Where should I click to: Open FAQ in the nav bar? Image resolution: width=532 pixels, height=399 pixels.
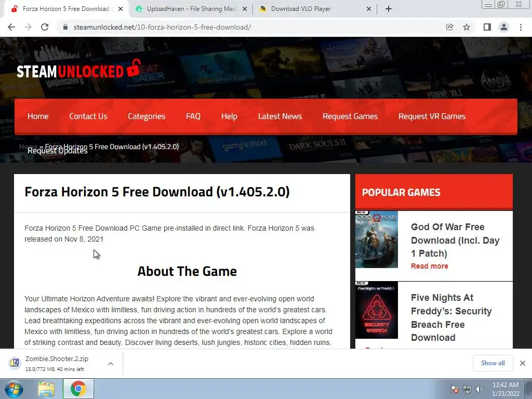[x=193, y=116]
